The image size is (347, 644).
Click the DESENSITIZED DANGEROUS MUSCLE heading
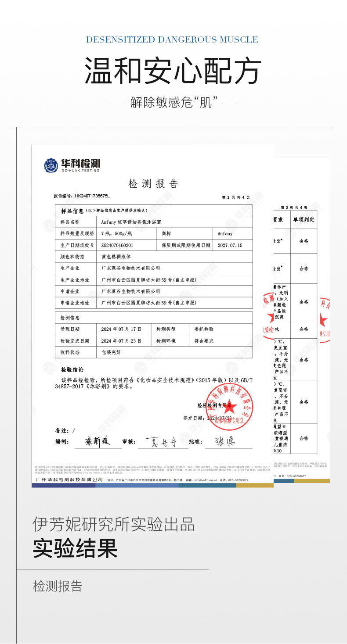(x=172, y=40)
